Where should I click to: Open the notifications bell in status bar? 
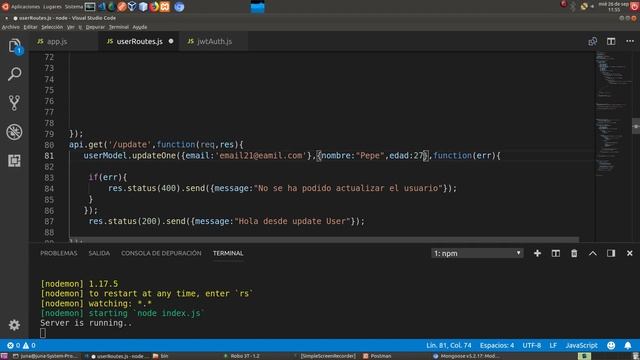(x=628, y=345)
